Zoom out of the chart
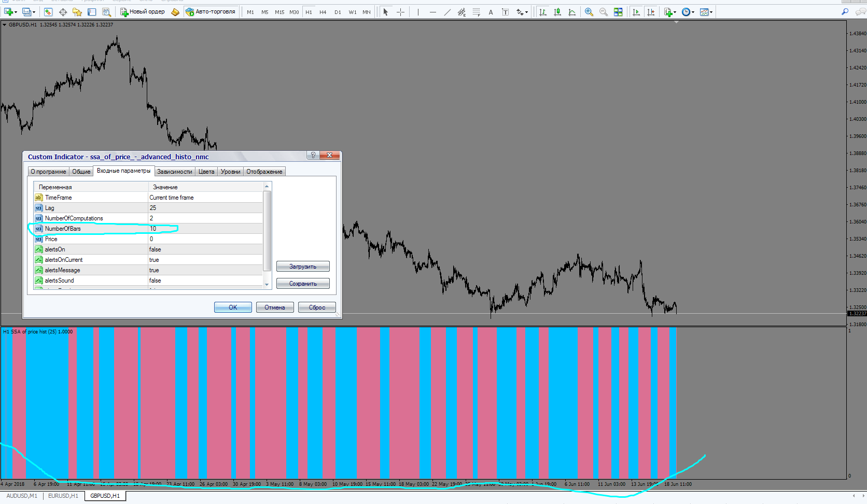 604,12
